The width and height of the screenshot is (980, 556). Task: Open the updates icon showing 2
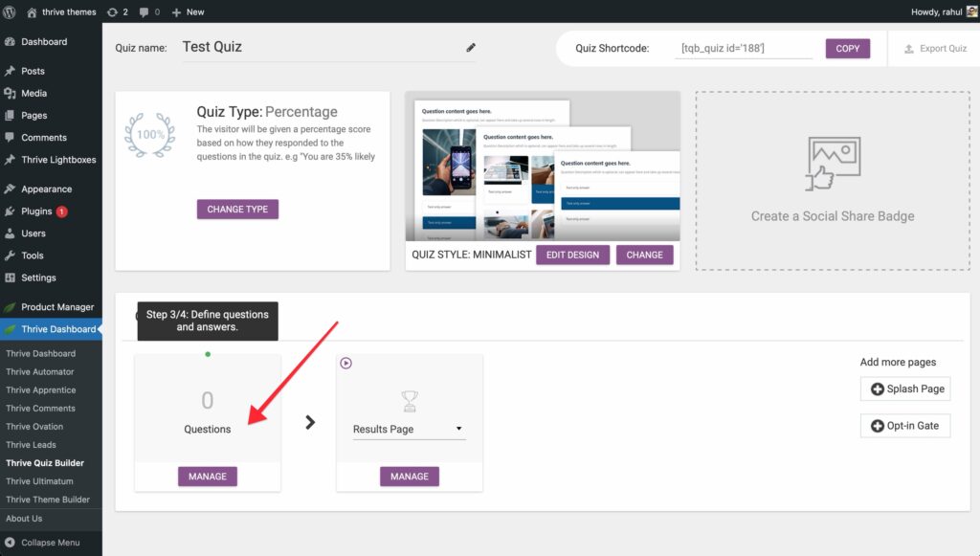pos(119,11)
